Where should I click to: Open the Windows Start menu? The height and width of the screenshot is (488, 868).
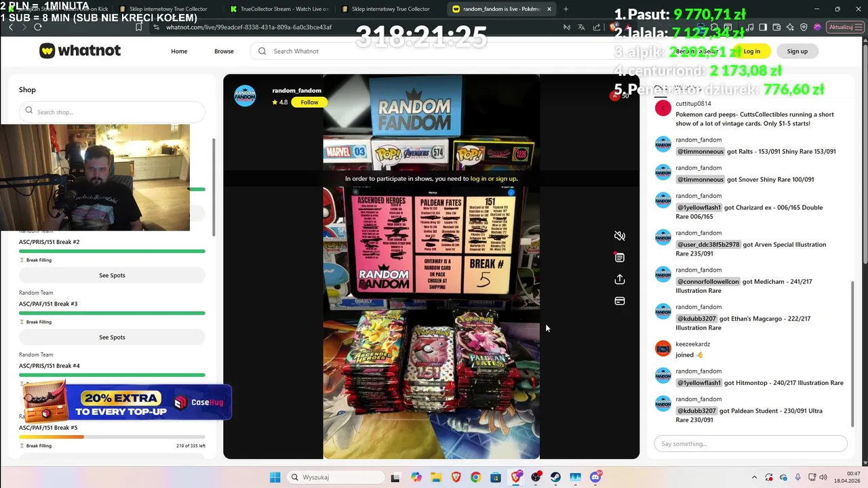[275, 477]
